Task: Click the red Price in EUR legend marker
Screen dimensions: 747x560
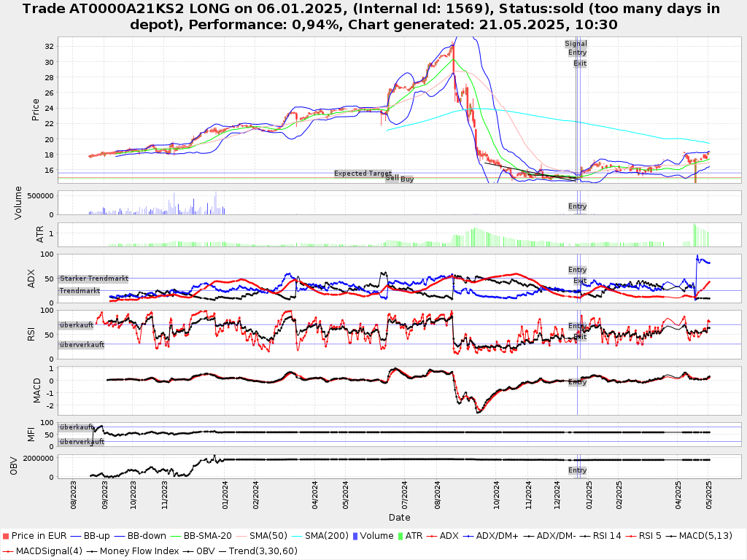Action: (x=6, y=536)
